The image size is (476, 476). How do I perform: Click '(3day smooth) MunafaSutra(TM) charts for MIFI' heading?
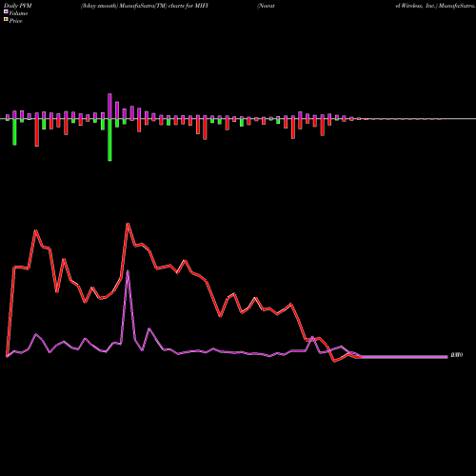(x=145, y=6)
